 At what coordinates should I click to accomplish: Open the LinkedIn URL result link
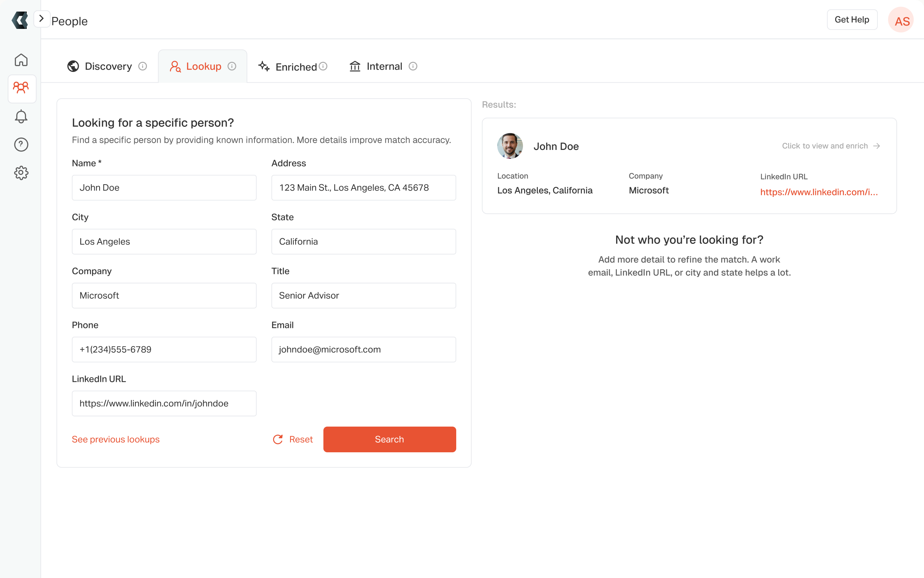819,192
